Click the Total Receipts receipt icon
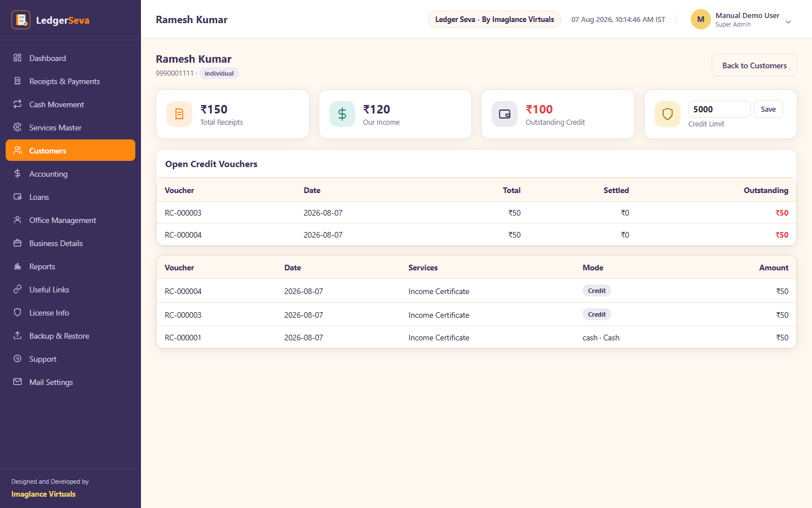 coord(179,114)
